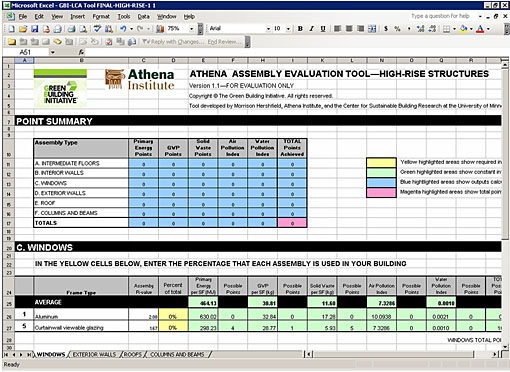Select the magenta TOTALS points cell
The width and height of the screenshot is (510, 372).
(292, 223)
